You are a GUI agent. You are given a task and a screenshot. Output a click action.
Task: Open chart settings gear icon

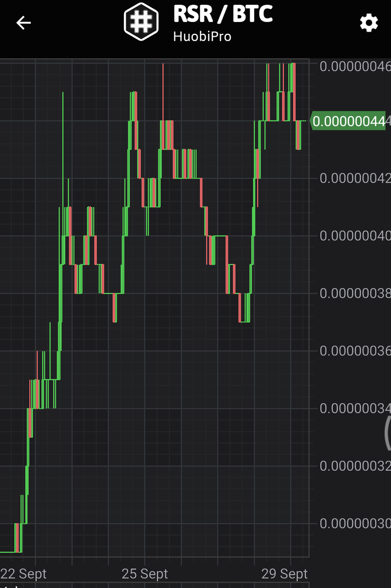click(368, 23)
